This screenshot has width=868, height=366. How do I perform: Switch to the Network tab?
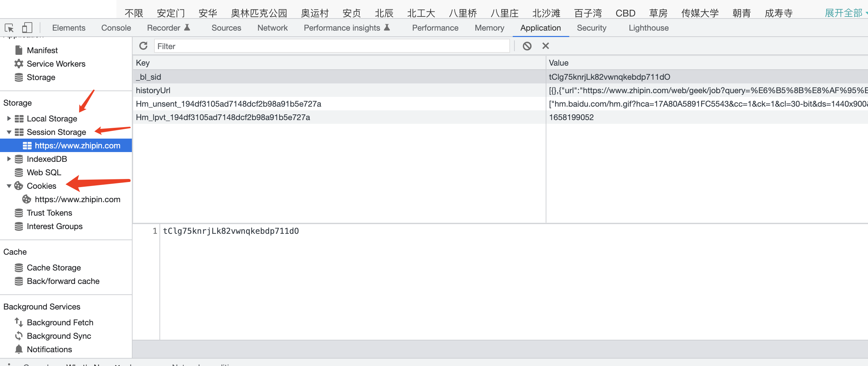tap(272, 28)
